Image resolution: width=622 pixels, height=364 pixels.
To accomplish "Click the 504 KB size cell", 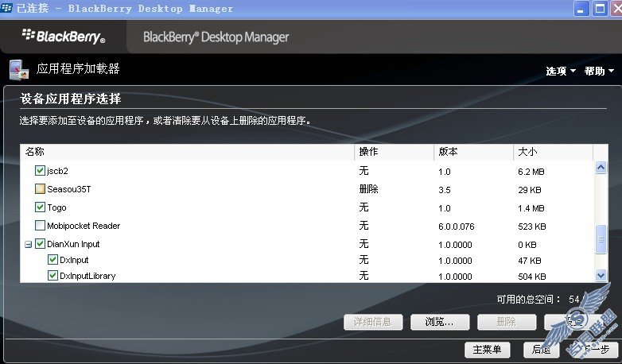I will pos(532,277).
